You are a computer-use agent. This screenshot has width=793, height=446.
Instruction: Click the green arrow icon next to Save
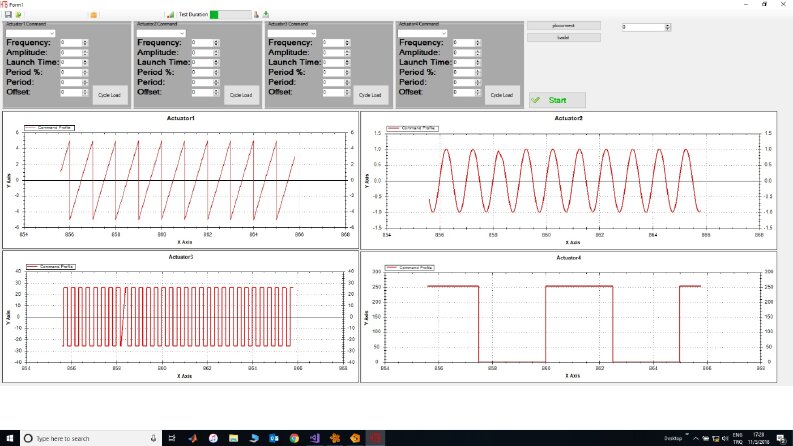tap(19, 15)
